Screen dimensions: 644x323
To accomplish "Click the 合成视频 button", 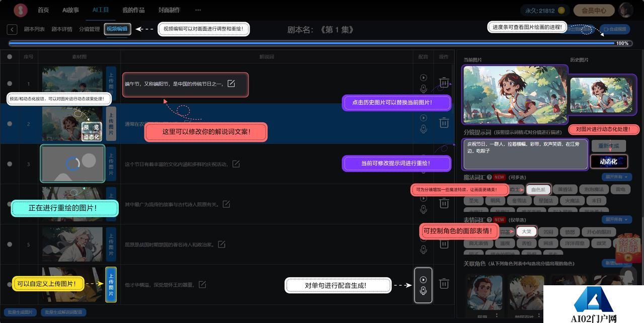I will point(615,29).
